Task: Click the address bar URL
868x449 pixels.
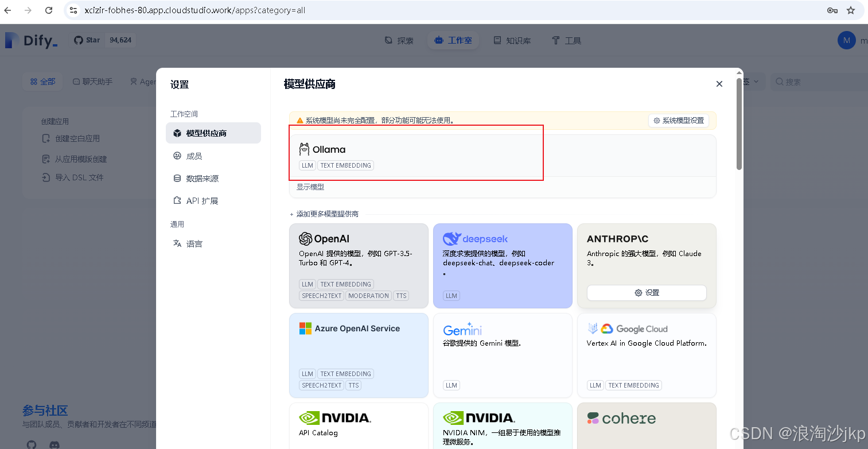Action: (x=194, y=10)
